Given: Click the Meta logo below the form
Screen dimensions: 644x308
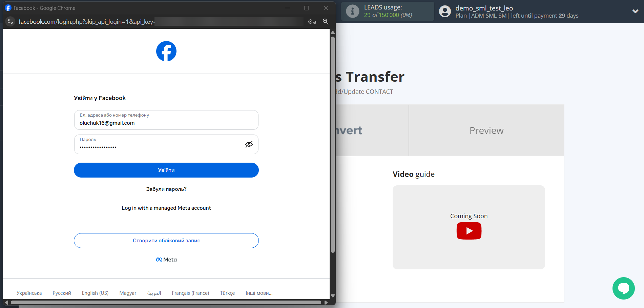Looking at the screenshot, I should [x=166, y=260].
